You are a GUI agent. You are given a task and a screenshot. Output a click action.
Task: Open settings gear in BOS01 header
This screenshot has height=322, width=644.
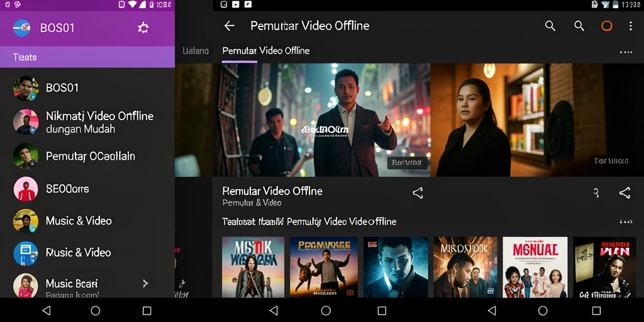[x=143, y=28]
